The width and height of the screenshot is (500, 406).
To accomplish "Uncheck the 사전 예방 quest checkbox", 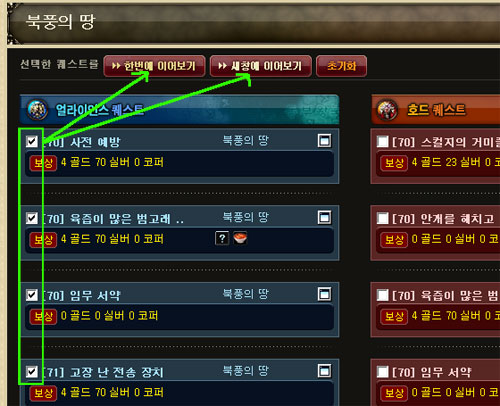I will click(x=32, y=141).
